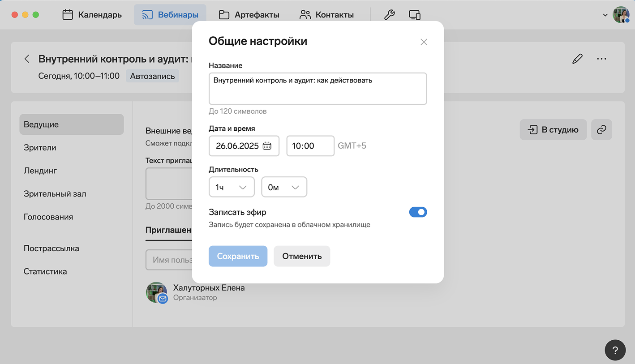Click the time field showing 10:00

point(310,146)
